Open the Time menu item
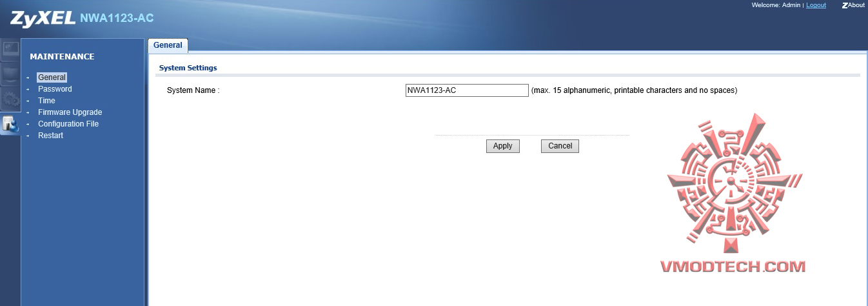 (46, 101)
